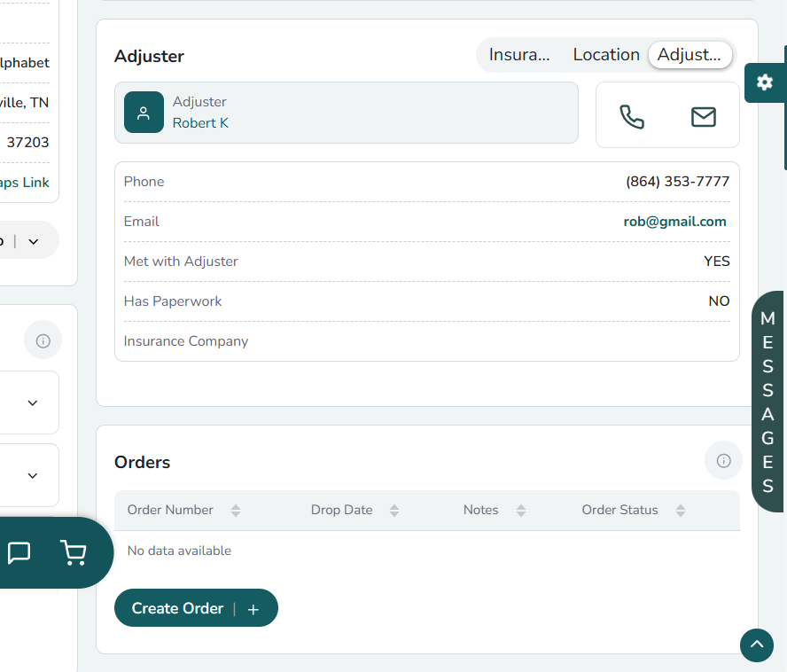The width and height of the screenshot is (787, 672).
Task: Switch to the Insurance tab
Action: coord(519,55)
